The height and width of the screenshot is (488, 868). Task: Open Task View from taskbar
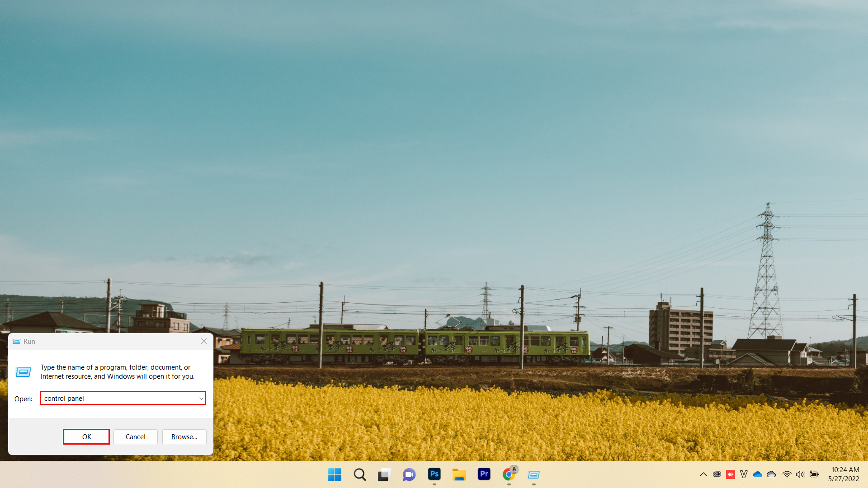pyautogui.click(x=384, y=474)
